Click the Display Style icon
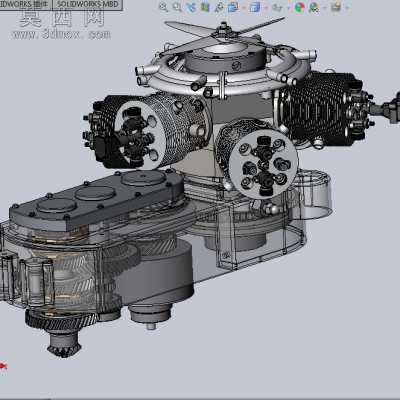The width and height of the screenshot is (400, 400). tap(255, 7)
